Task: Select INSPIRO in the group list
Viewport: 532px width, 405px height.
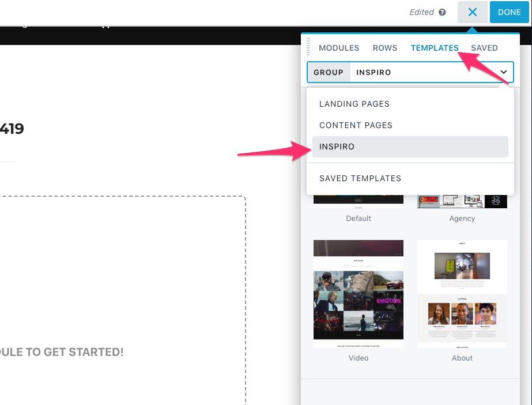Action: pos(410,147)
